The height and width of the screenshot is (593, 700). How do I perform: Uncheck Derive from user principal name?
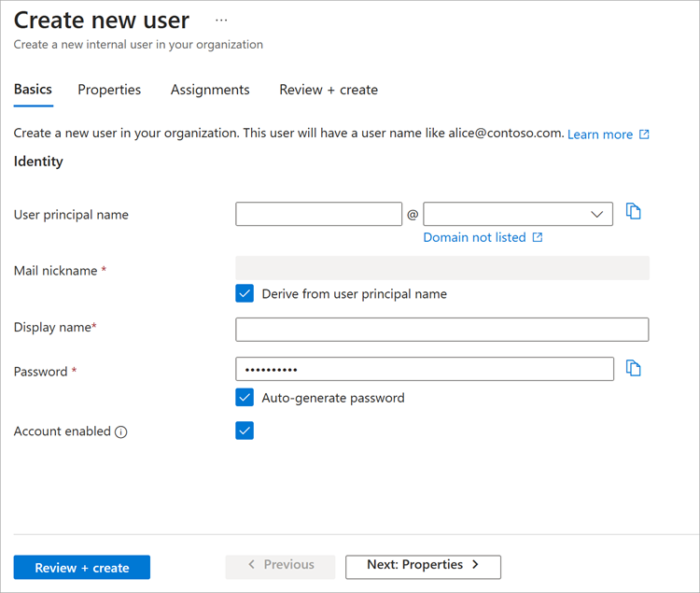(245, 293)
